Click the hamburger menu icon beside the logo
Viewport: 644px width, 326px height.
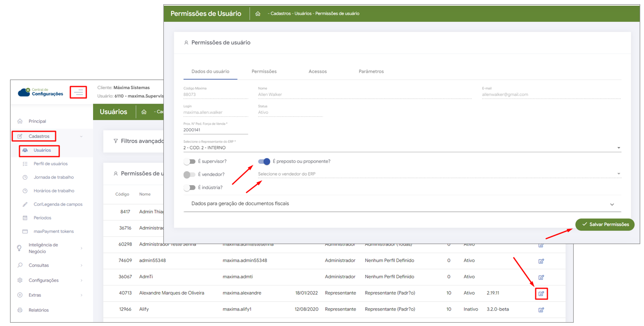[x=78, y=92]
